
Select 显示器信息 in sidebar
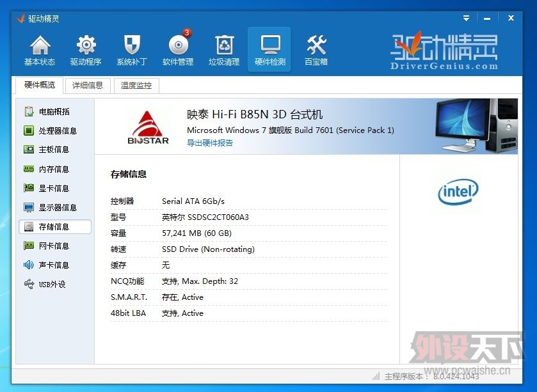(55, 207)
